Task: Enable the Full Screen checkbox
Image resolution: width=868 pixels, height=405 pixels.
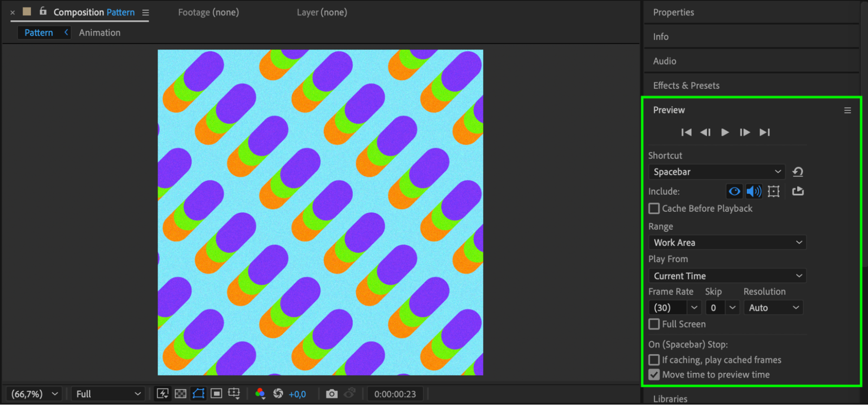Action: tap(654, 324)
